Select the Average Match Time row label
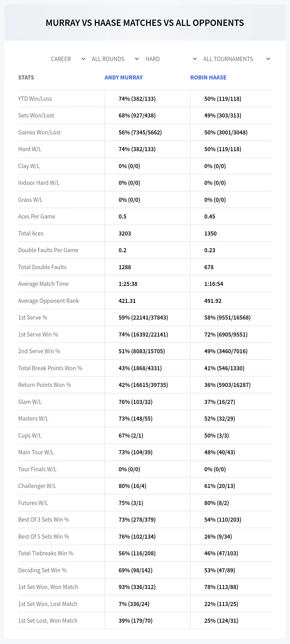 point(43,284)
